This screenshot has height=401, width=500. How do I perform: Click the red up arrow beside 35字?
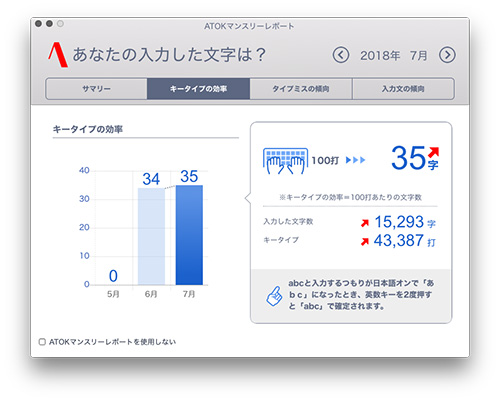click(x=433, y=152)
